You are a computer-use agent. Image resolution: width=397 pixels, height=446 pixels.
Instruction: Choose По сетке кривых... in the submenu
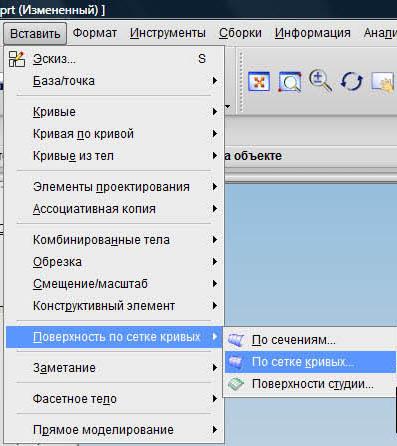tap(310, 362)
